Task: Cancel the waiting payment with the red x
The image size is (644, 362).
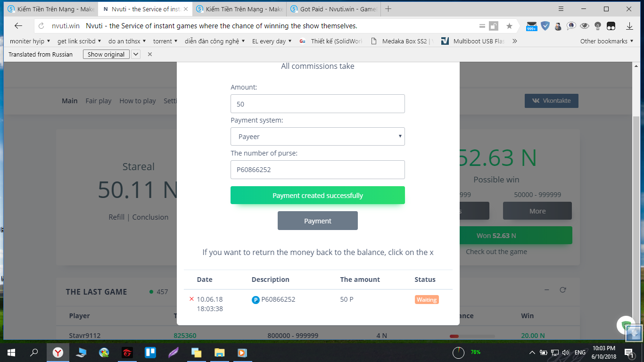Action: 191,299
